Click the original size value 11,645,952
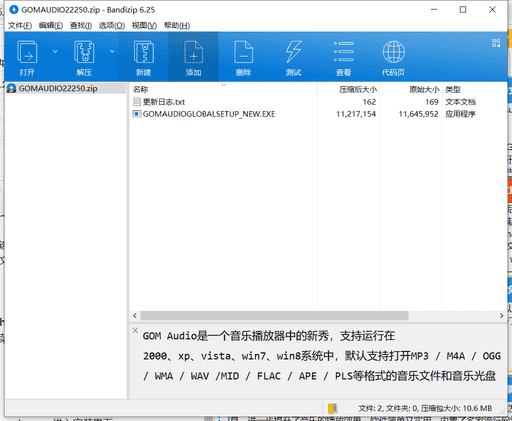Screen dimensions: 512x421 click(x=419, y=114)
